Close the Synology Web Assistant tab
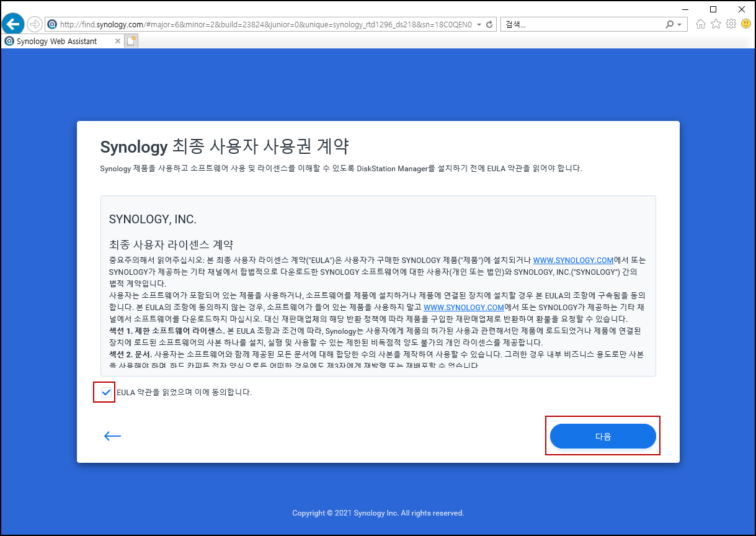 (118, 41)
